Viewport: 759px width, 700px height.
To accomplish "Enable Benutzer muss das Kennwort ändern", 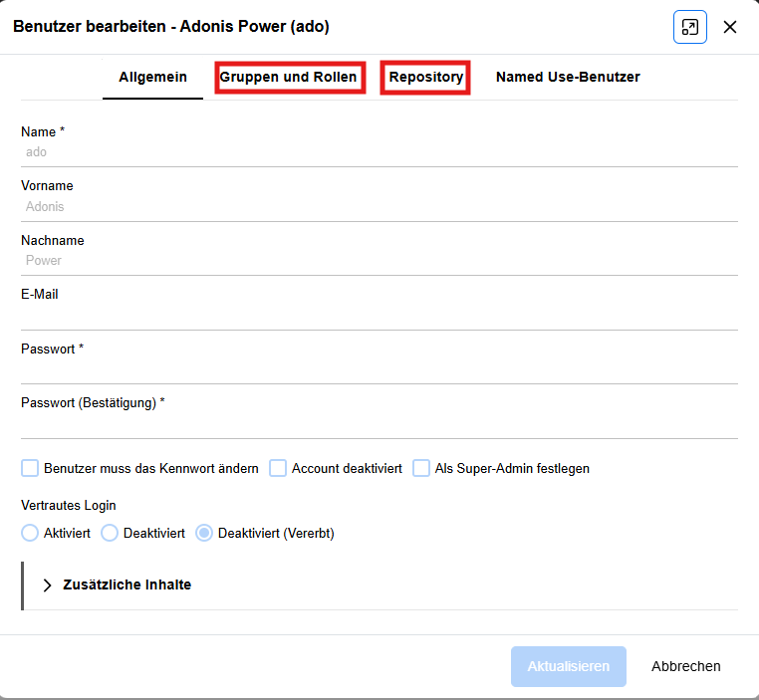I will 30,468.
